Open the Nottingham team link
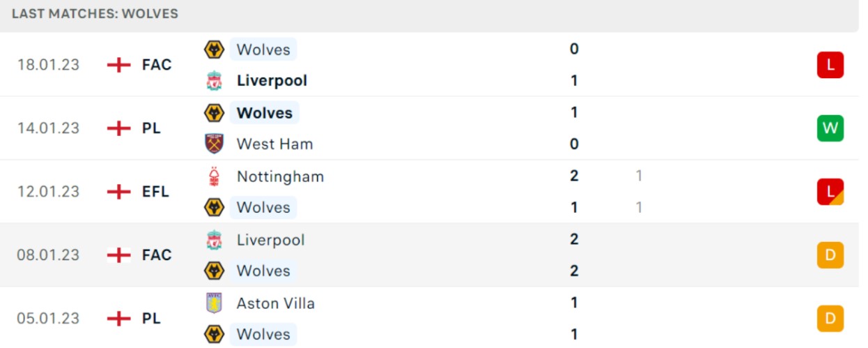The image size is (868, 348). coord(280,177)
